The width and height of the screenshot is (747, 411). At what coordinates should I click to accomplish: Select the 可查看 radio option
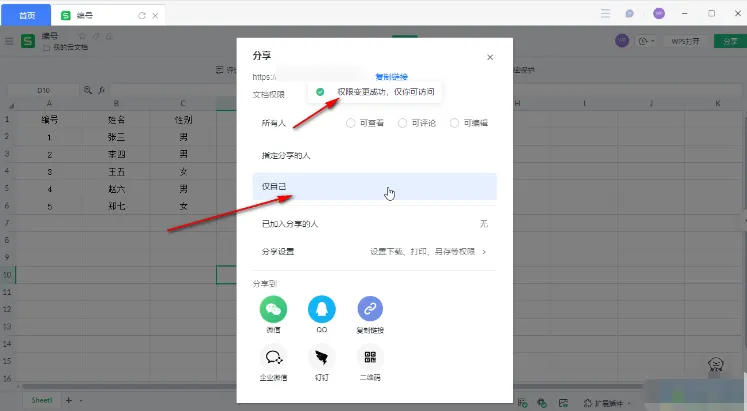[351, 123]
